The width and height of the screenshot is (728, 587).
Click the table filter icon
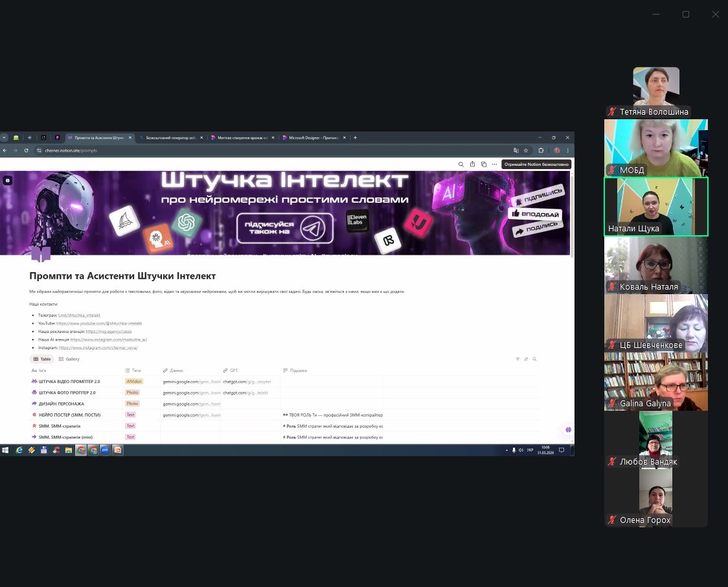[x=518, y=359]
